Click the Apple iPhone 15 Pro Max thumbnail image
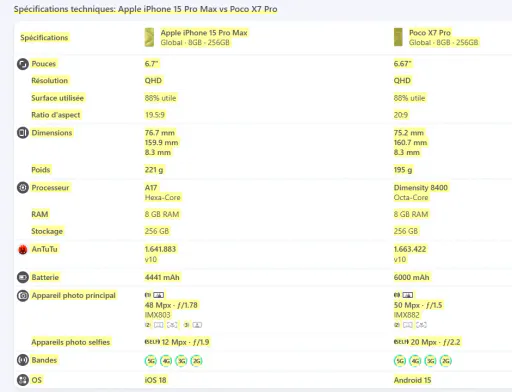512x392 pixels. point(149,37)
